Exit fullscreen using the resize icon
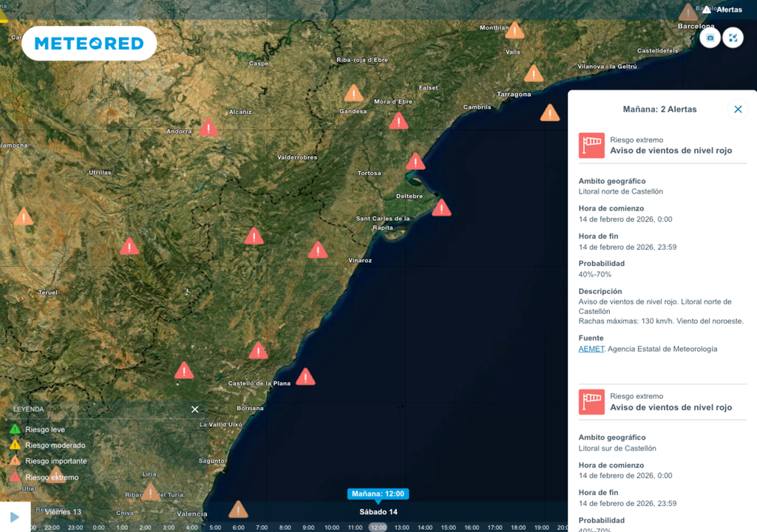 coord(733,37)
